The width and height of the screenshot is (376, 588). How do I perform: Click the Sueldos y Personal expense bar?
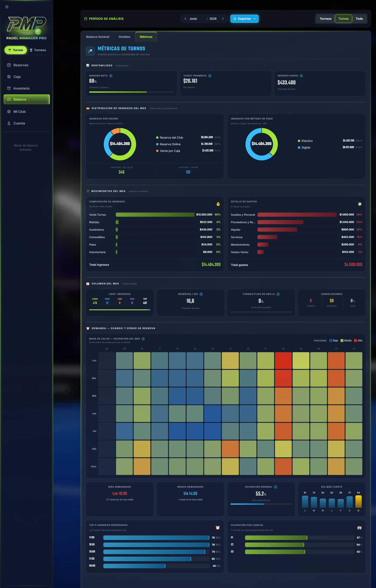pos(297,215)
